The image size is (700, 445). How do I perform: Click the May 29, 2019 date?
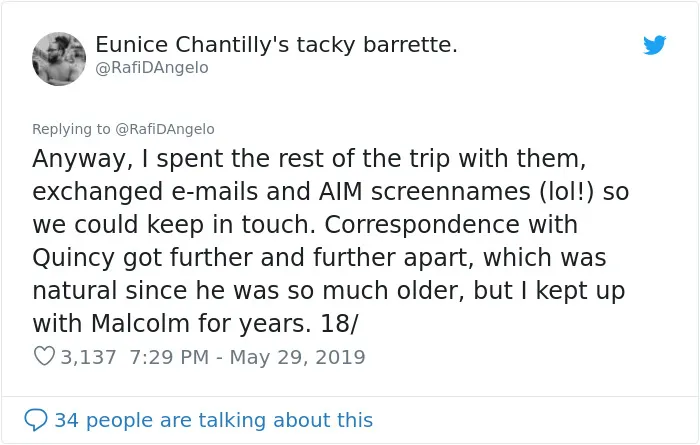297,357
